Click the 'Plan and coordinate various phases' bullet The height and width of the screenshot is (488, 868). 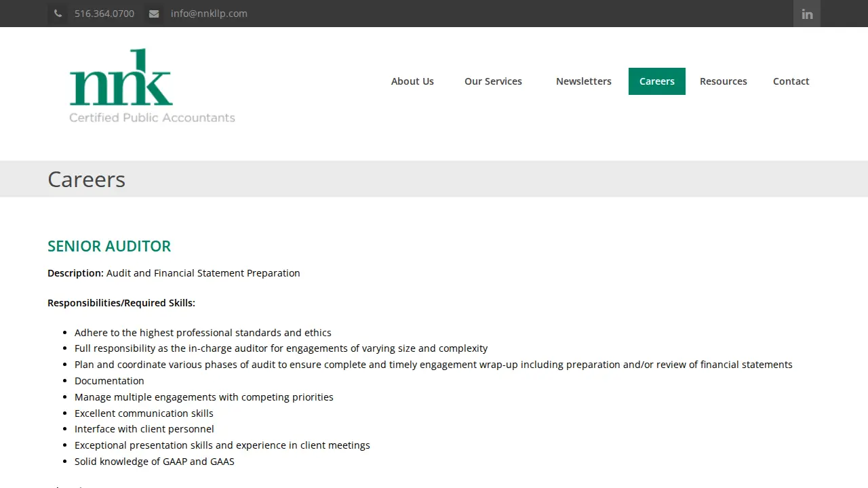click(x=433, y=365)
